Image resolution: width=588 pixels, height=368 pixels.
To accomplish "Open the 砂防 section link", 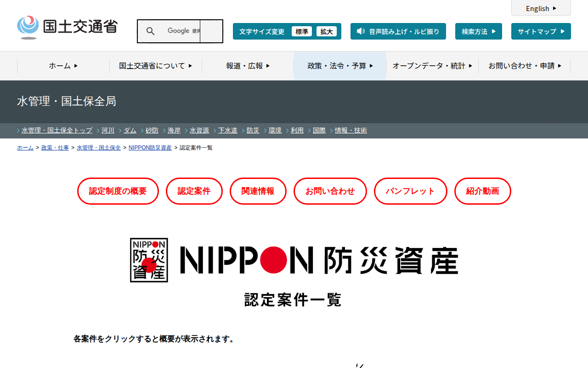I will 152,130.
